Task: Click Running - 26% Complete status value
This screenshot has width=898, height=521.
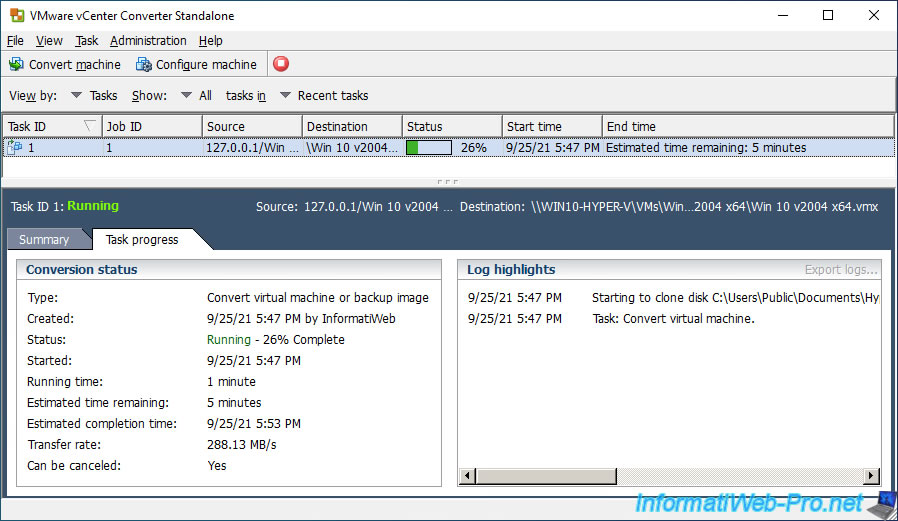Action: point(275,340)
